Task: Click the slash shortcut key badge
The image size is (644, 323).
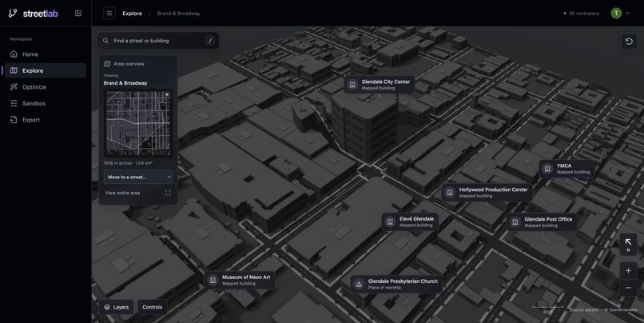Action: [210, 41]
